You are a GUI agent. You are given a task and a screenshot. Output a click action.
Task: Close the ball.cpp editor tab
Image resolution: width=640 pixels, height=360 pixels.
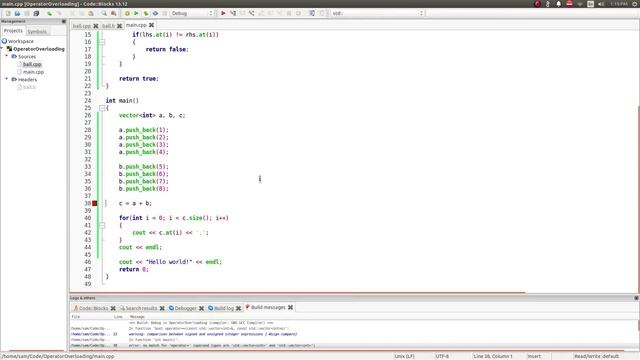pos(96,26)
